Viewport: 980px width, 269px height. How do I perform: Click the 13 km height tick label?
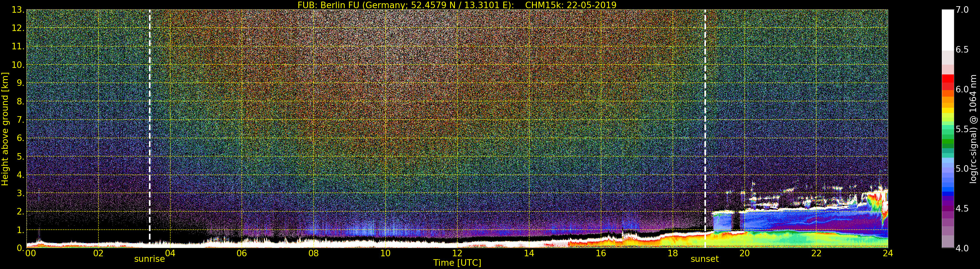[x=18, y=10]
